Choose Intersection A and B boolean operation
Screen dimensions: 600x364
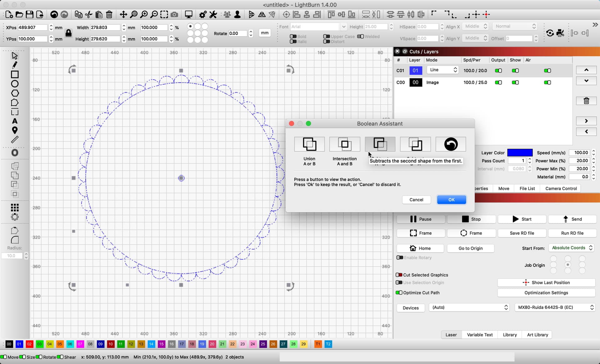tap(344, 144)
